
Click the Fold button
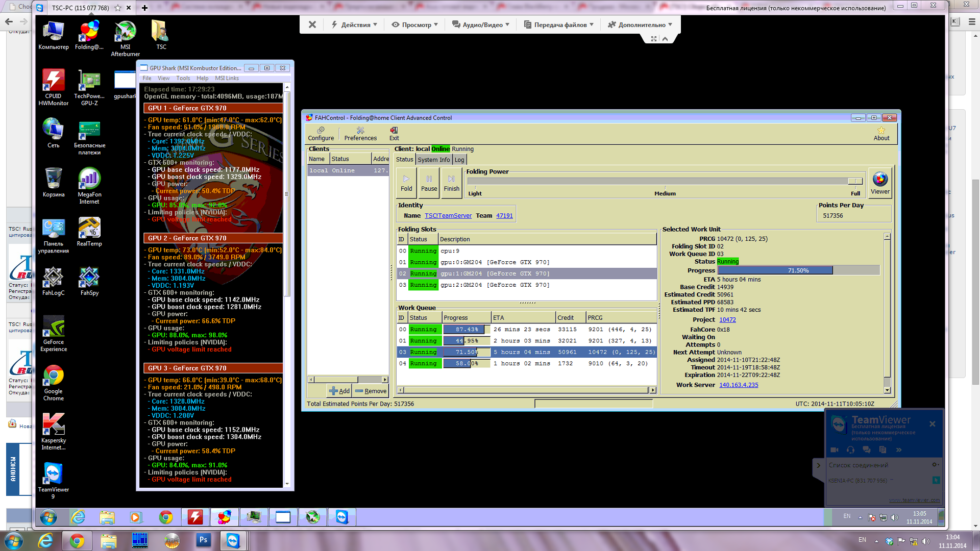click(x=406, y=183)
